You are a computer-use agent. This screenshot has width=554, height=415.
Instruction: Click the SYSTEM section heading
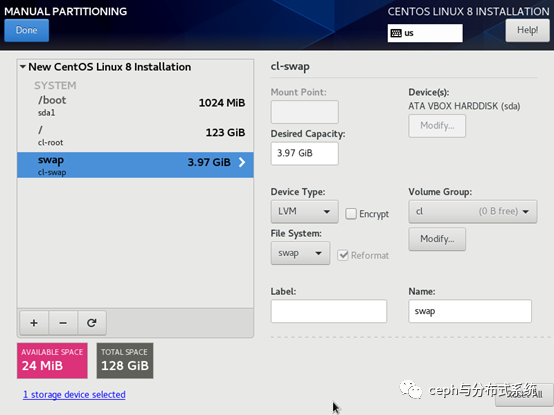55,85
